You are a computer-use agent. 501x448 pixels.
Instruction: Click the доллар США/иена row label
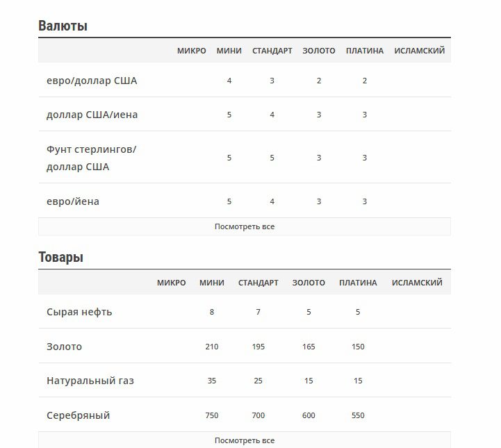tap(92, 115)
